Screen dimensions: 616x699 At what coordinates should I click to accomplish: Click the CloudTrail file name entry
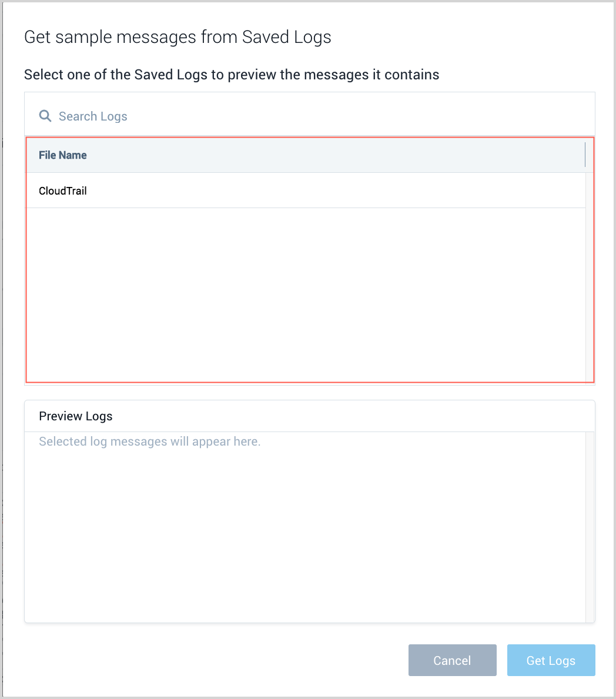click(x=62, y=190)
